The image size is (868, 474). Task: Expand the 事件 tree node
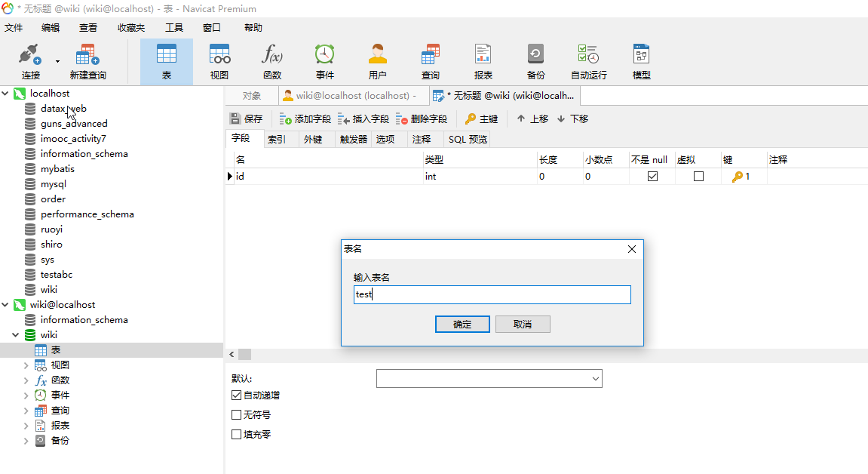click(x=26, y=396)
